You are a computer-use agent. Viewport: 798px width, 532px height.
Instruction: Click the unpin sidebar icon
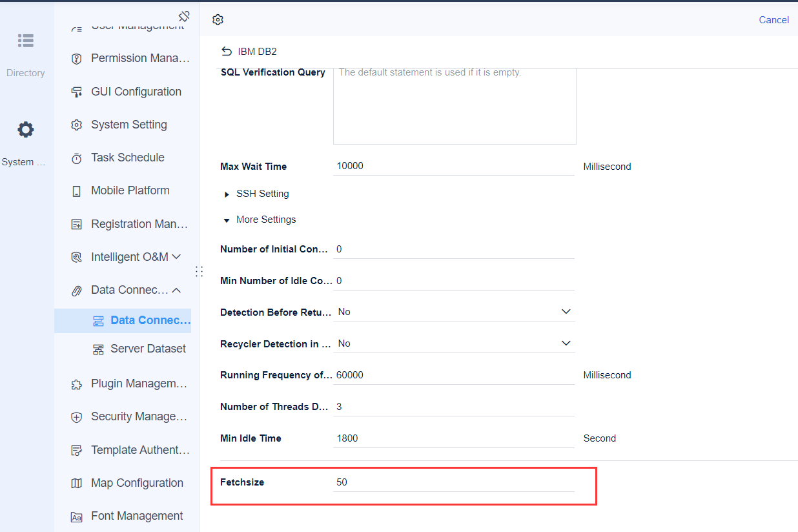point(184,16)
